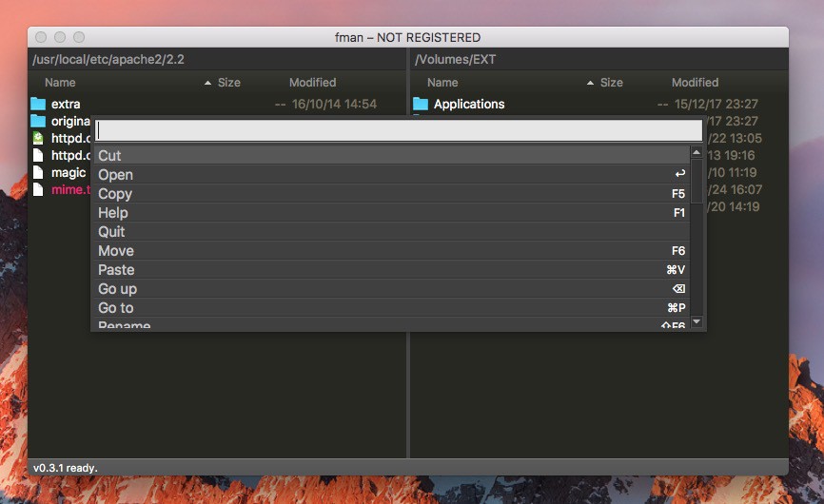
Task: Sort right pane by Modified header
Action: (x=696, y=83)
